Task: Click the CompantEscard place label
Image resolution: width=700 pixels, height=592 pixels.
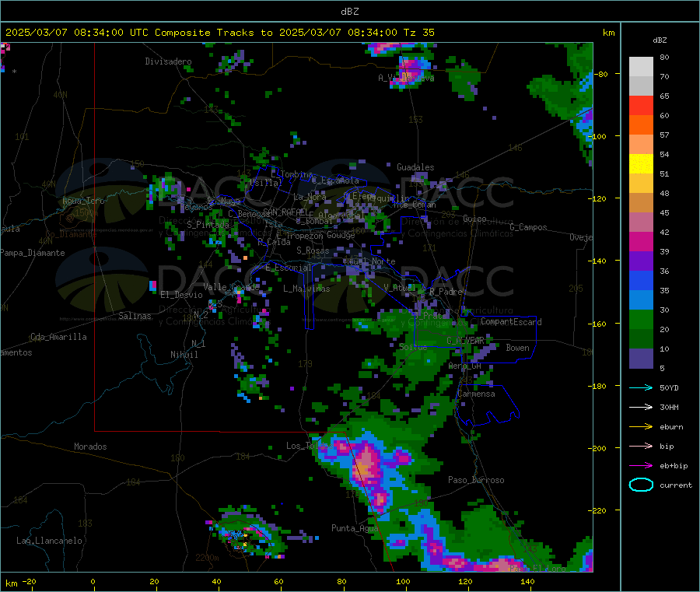Action: point(511,322)
